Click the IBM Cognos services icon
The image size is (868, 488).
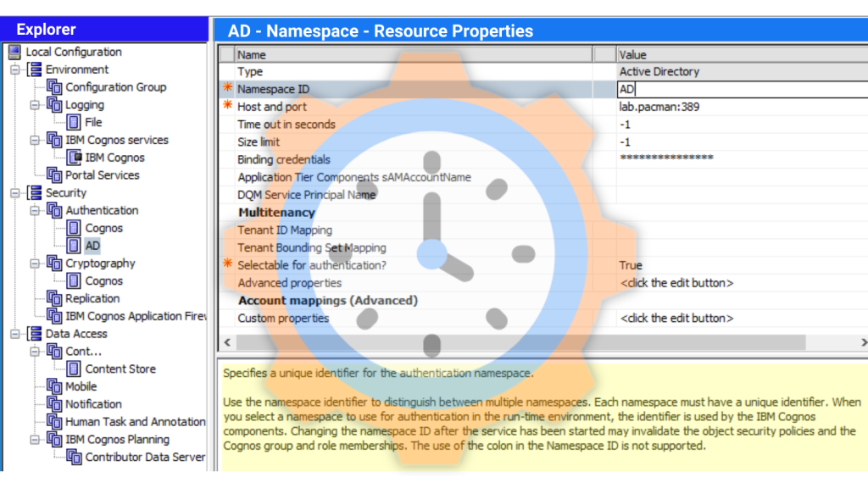54,140
